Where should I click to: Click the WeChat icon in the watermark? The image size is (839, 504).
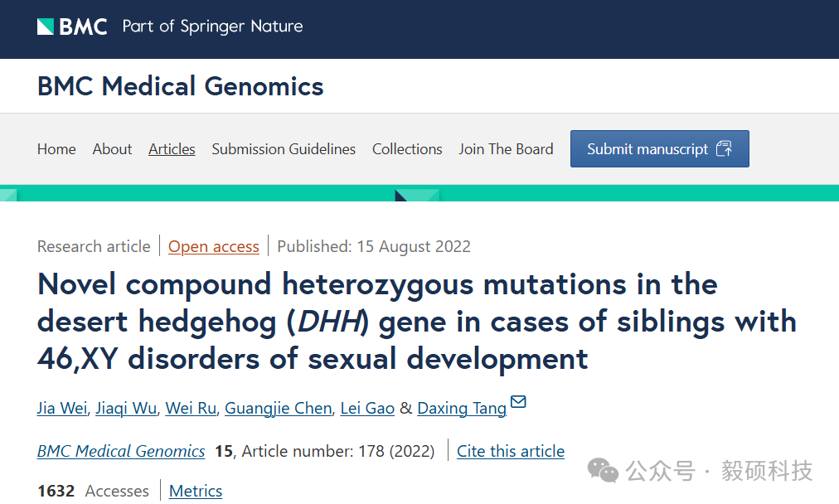[x=603, y=470]
